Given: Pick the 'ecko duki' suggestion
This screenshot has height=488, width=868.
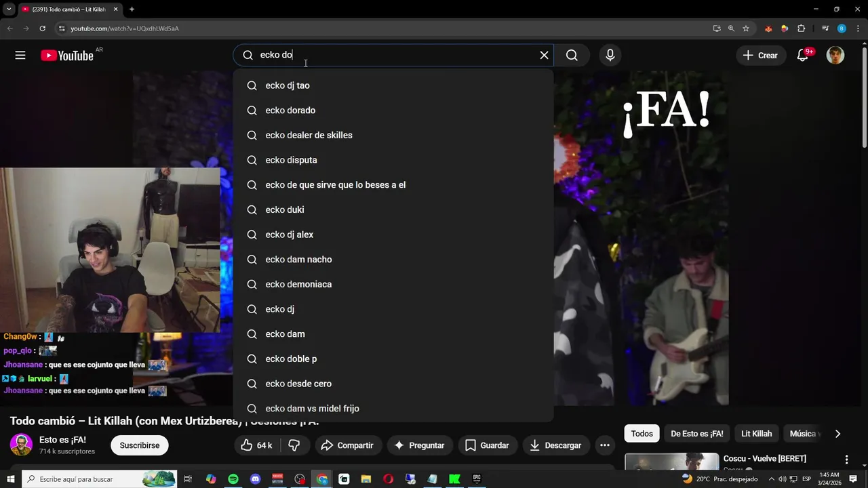Looking at the screenshot, I should point(393,209).
